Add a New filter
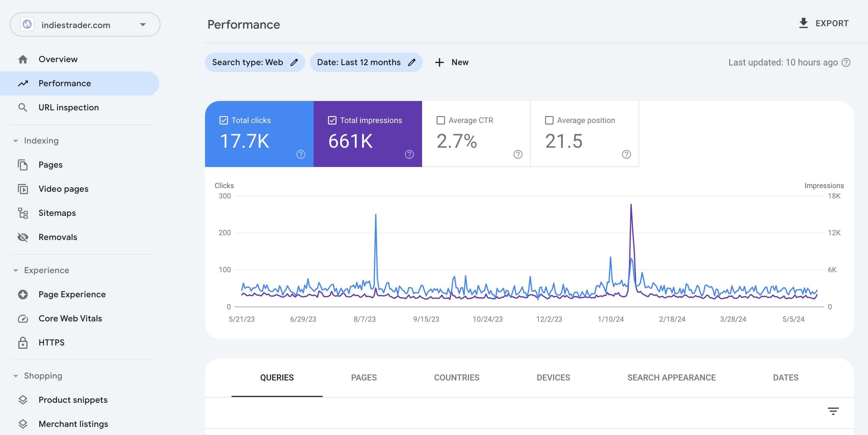Screen dimensions: 868x435 point(452,62)
